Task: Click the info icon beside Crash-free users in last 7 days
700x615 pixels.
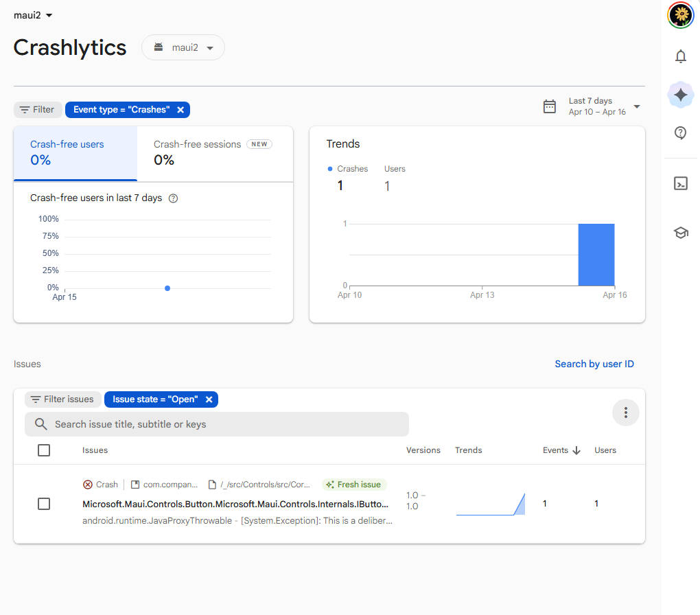Action: 173,198
